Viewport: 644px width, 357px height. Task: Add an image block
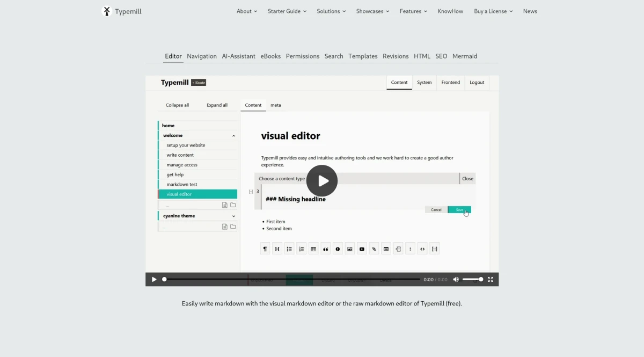[x=349, y=249]
